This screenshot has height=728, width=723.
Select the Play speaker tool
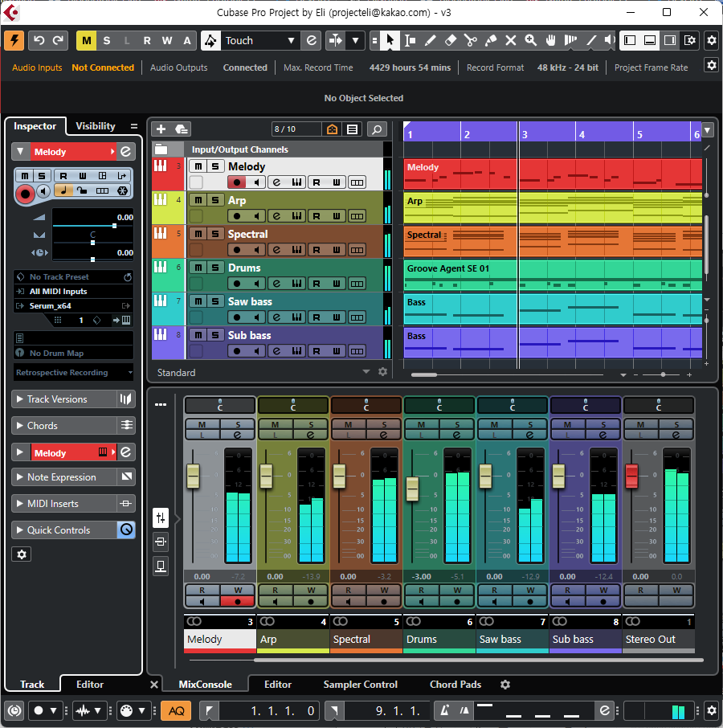[x=609, y=41]
